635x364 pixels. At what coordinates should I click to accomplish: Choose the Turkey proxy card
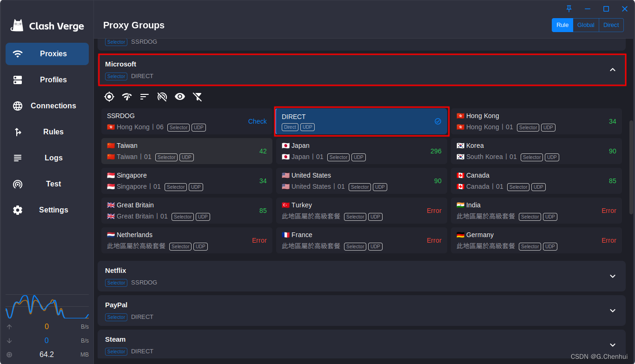click(362, 211)
